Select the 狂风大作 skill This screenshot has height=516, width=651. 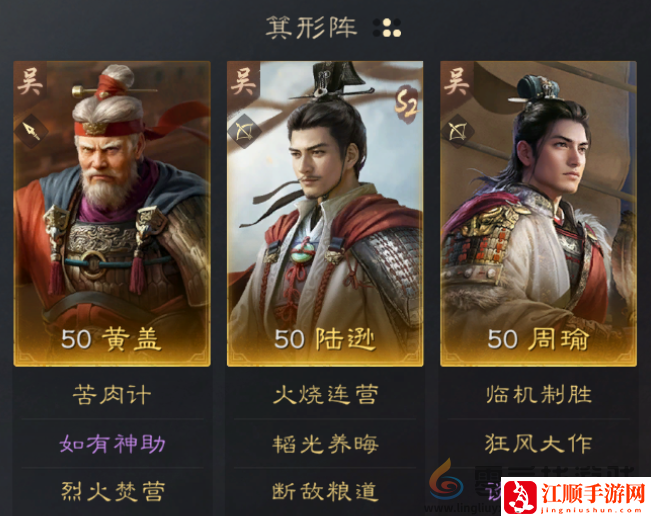(538, 443)
